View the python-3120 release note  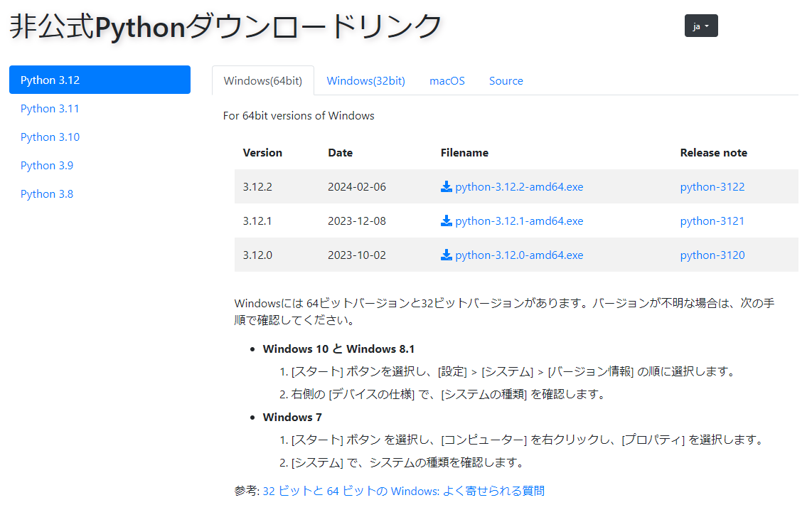(712, 255)
